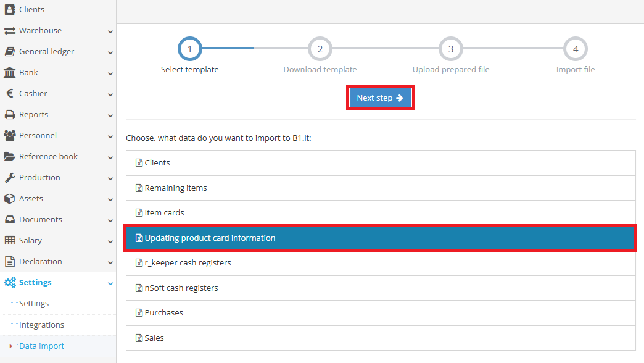
Task: Select the Reference book folder icon
Action: click(11, 156)
